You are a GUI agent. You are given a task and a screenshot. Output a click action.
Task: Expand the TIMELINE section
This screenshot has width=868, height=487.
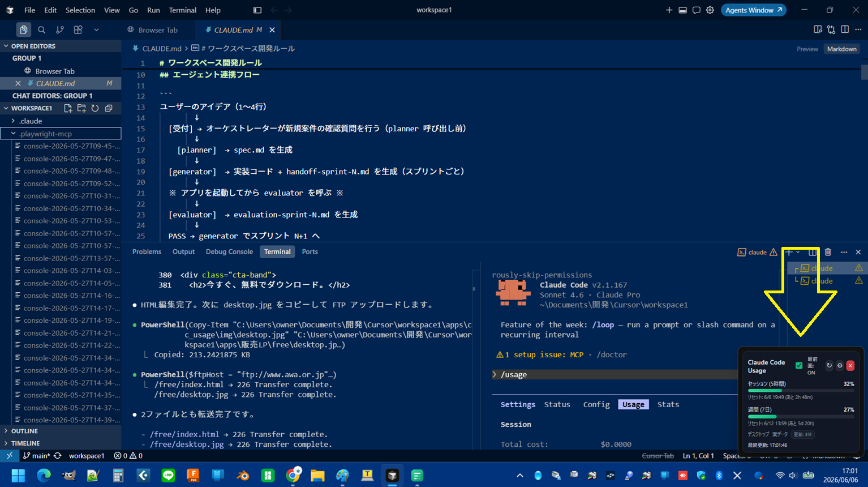[61, 443]
